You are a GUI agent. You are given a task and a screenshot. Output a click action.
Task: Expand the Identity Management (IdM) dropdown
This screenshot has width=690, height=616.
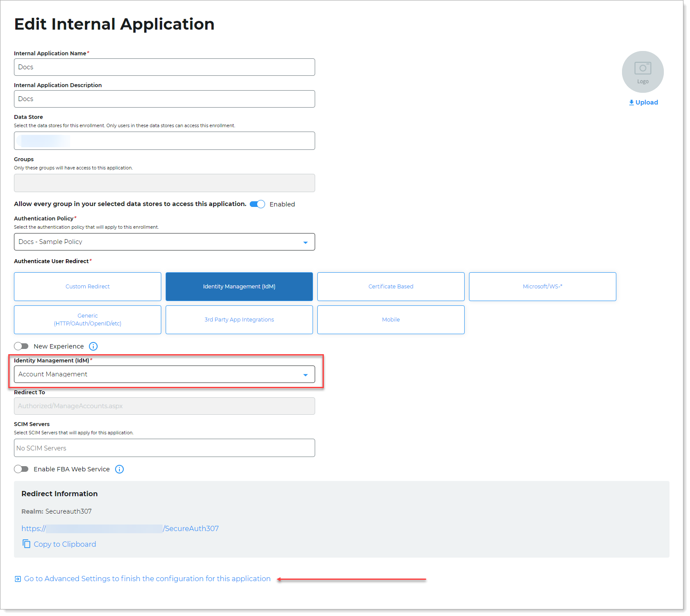point(164,374)
